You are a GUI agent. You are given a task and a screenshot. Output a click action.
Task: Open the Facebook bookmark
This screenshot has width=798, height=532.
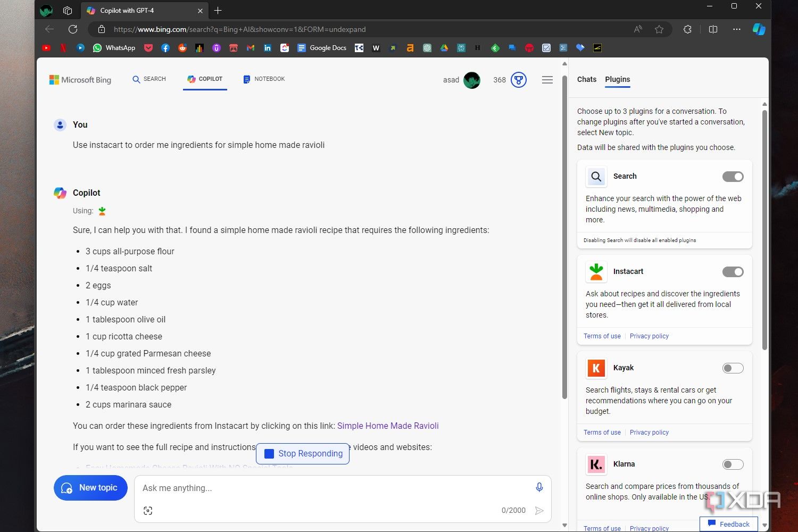pyautogui.click(x=165, y=48)
